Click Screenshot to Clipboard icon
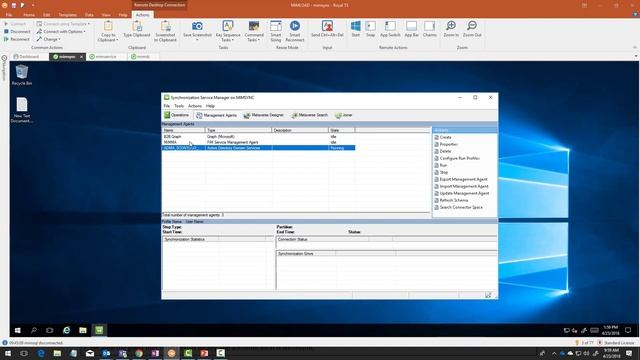640x360 pixels. [165, 26]
